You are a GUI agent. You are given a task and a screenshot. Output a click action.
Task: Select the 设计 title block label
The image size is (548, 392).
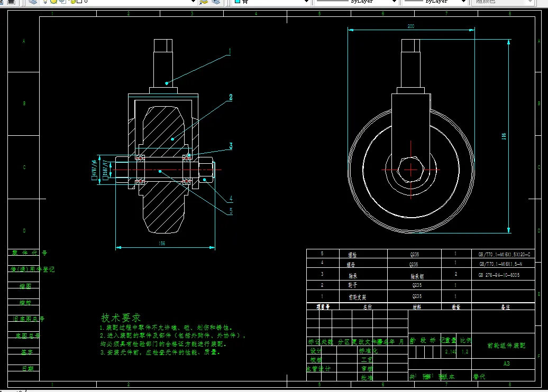coord(316,350)
